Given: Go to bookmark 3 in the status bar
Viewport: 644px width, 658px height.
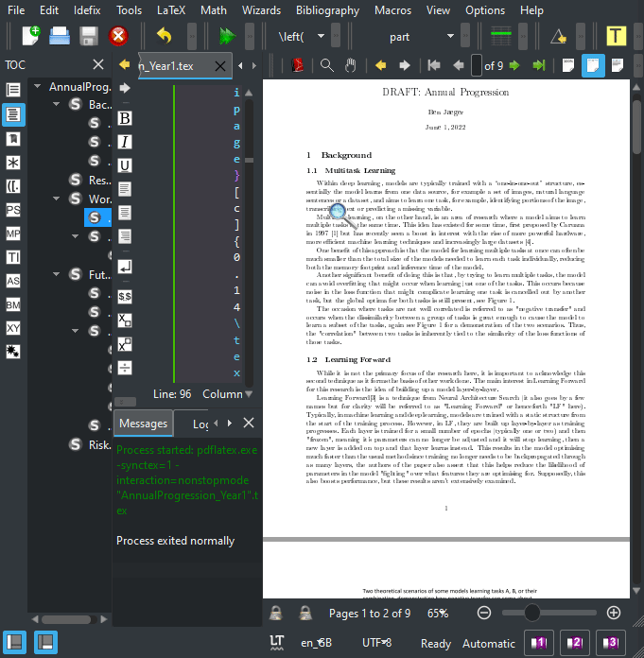Looking at the screenshot, I should (611, 643).
